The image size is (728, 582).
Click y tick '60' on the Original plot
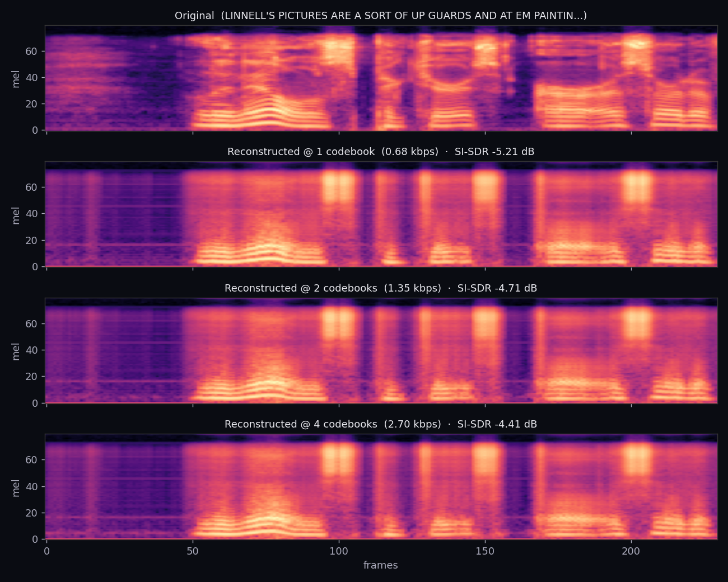click(x=32, y=51)
